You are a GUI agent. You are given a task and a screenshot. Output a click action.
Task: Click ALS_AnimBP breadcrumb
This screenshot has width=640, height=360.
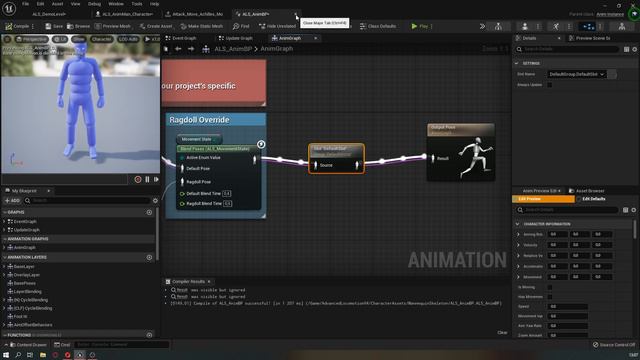(x=233, y=49)
